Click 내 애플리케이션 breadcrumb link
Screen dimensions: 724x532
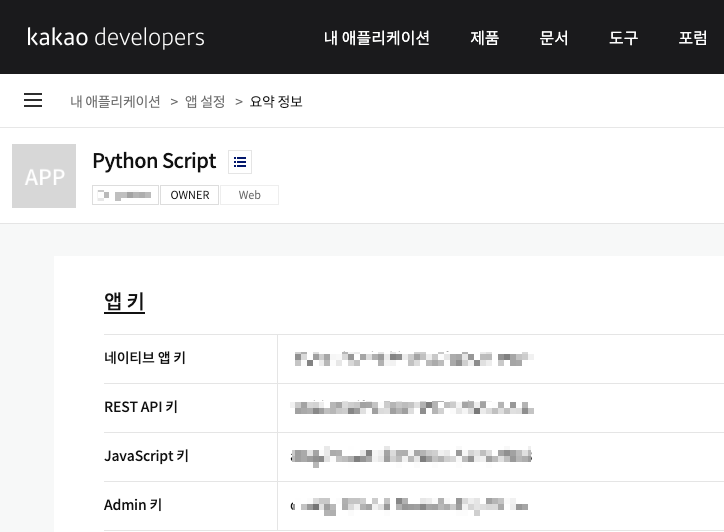pyautogui.click(x=115, y=101)
